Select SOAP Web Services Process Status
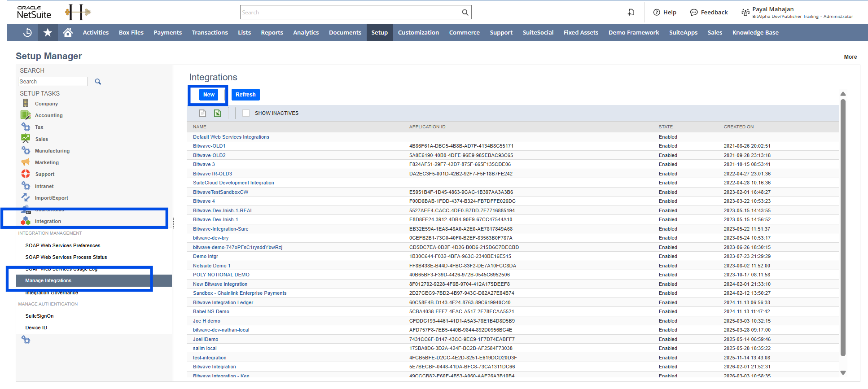This screenshot has width=868, height=389. point(66,257)
